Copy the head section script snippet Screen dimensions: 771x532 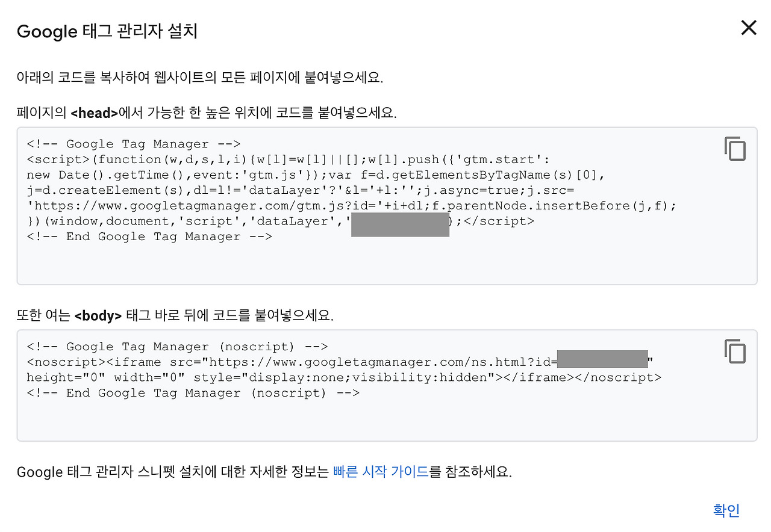tap(735, 149)
